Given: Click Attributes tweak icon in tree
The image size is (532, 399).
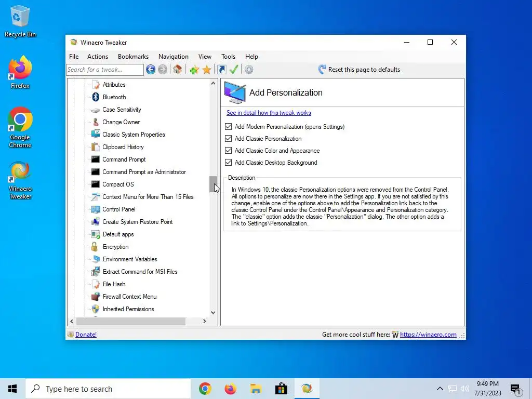Looking at the screenshot, I should [96, 85].
